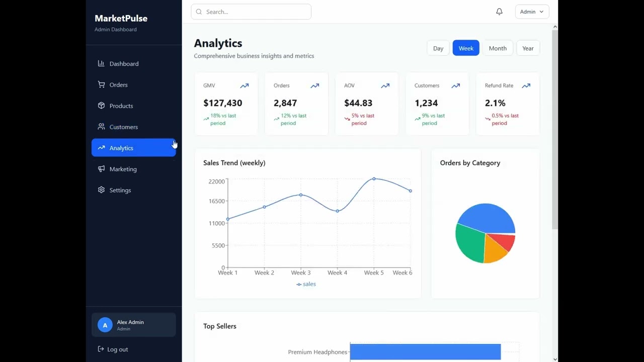Click the red slice of the pie chart
This screenshot has width=644, height=362.
click(x=505, y=241)
